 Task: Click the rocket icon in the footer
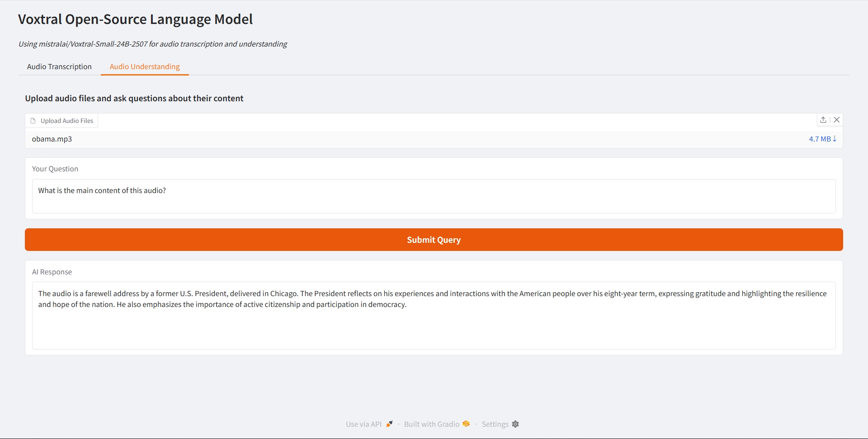click(389, 424)
